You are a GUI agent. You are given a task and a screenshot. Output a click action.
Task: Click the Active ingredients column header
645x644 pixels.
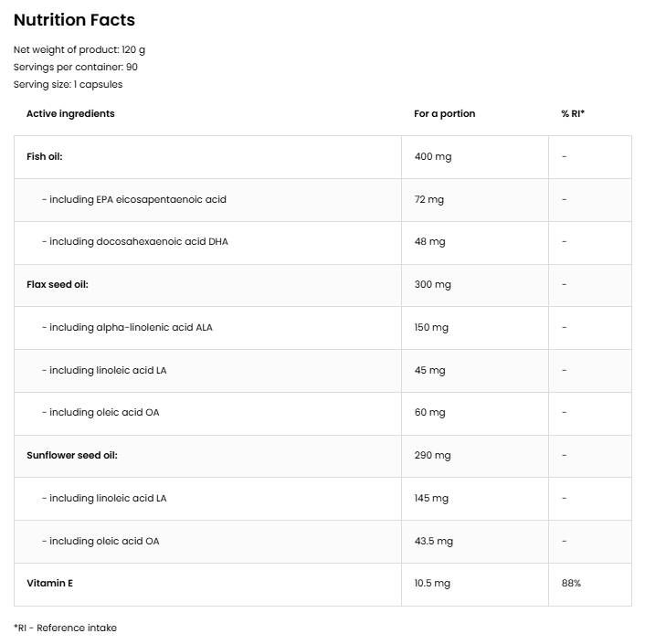click(70, 114)
